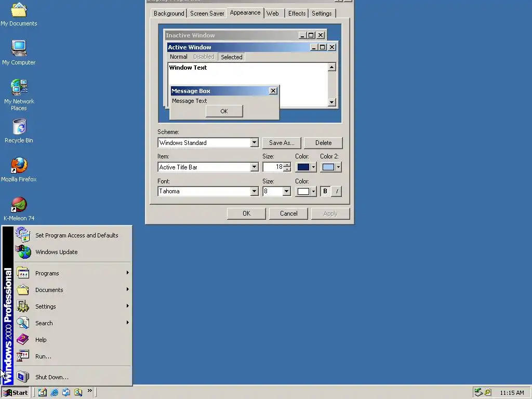532x399 pixels.
Task: Select the Appearance tab
Action: [x=245, y=12]
